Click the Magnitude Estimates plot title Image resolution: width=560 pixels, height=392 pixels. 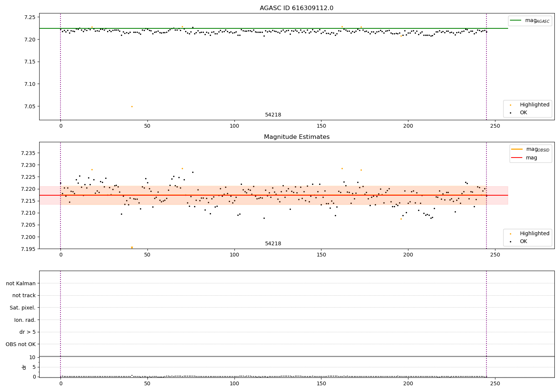[296, 137]
